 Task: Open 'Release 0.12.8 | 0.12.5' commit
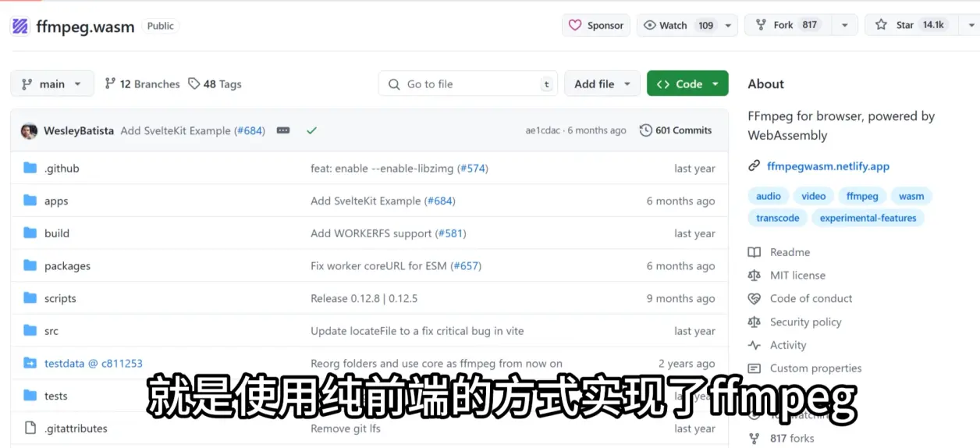364,298
